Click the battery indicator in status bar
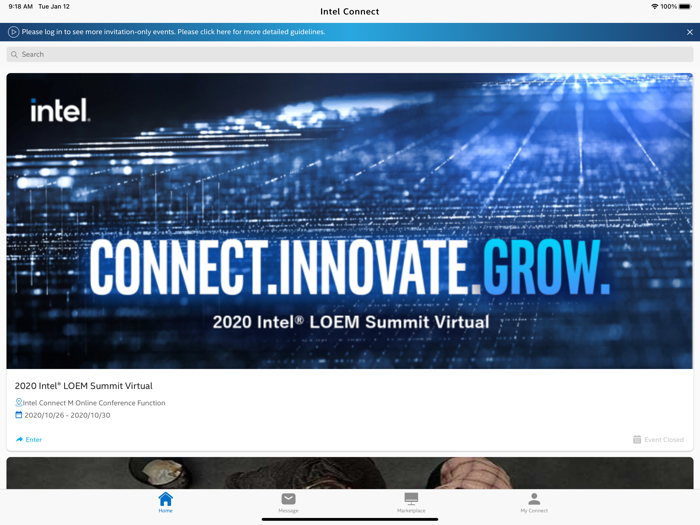The width and height of the screenshot is (700, 525). coord(685,7)
